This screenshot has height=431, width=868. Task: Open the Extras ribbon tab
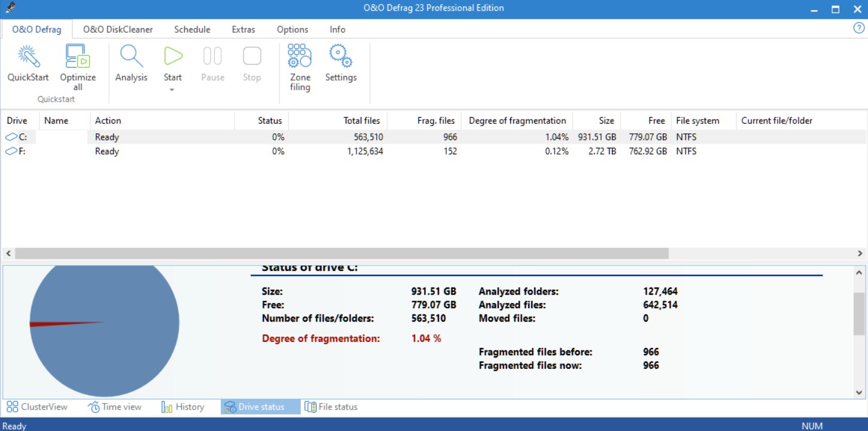(243, 29)
